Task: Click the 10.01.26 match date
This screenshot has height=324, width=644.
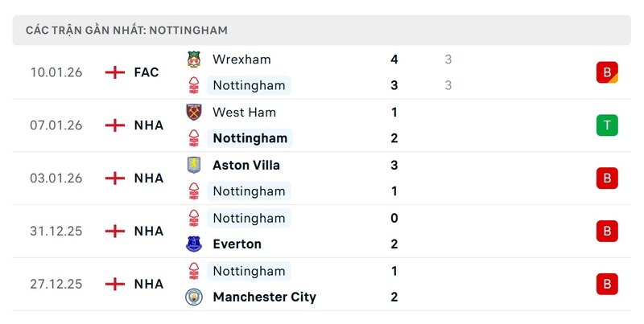Action: [x=56, y=72]
